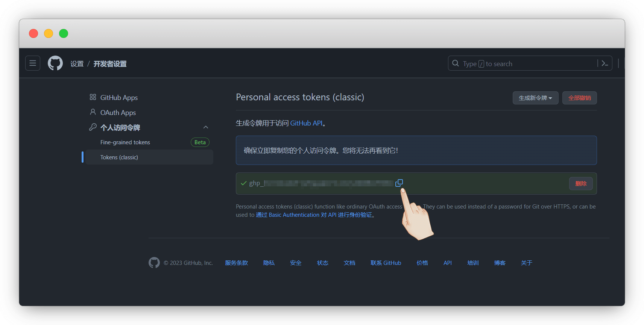Open the command palette icon
Image resolution: width=644 pixels, height=325 pixels.
pos(605,63)
